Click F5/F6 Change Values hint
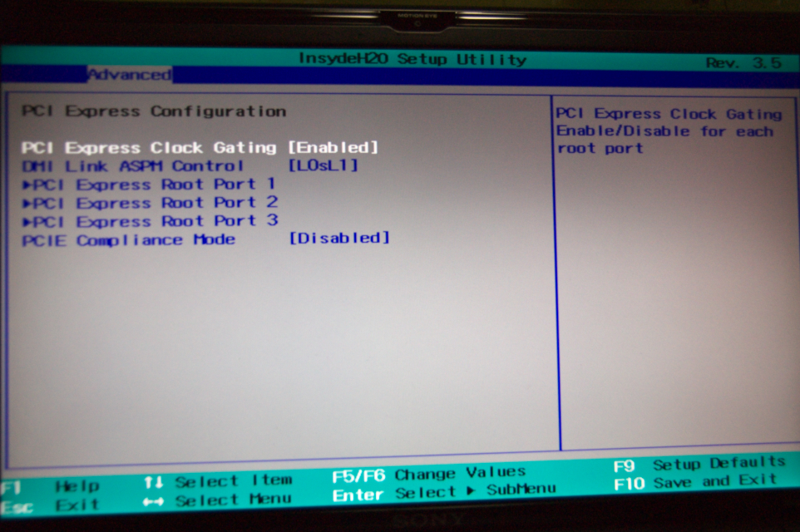The width and height of the screenshot is (800, 532). coord(429,474)
